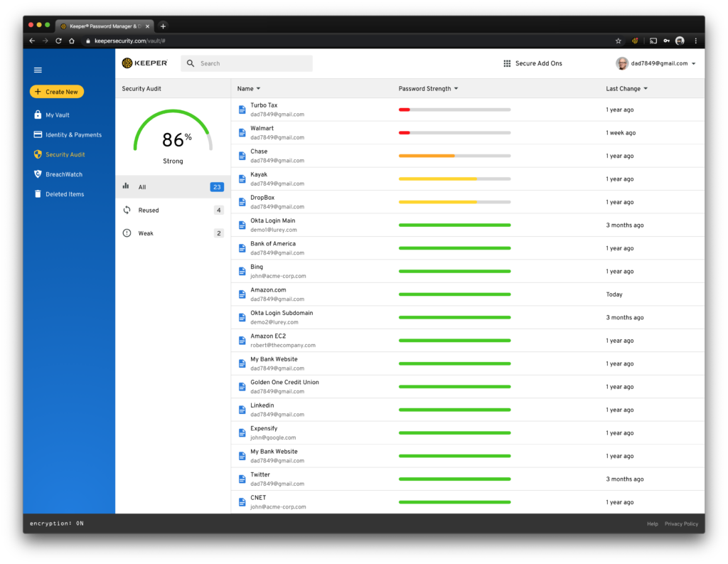Click the Create New button
Image resolution: width=728 pixels, height=564 pixels.
pos(57,92)
